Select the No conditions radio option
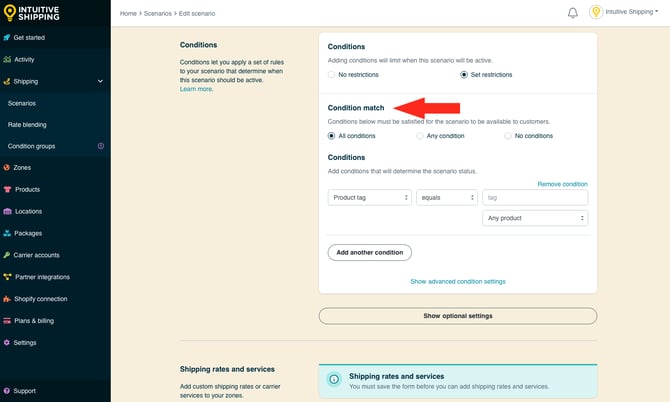The width and height of the screenshot is (670, 402). pyautogui.click(x=508, y=136)
